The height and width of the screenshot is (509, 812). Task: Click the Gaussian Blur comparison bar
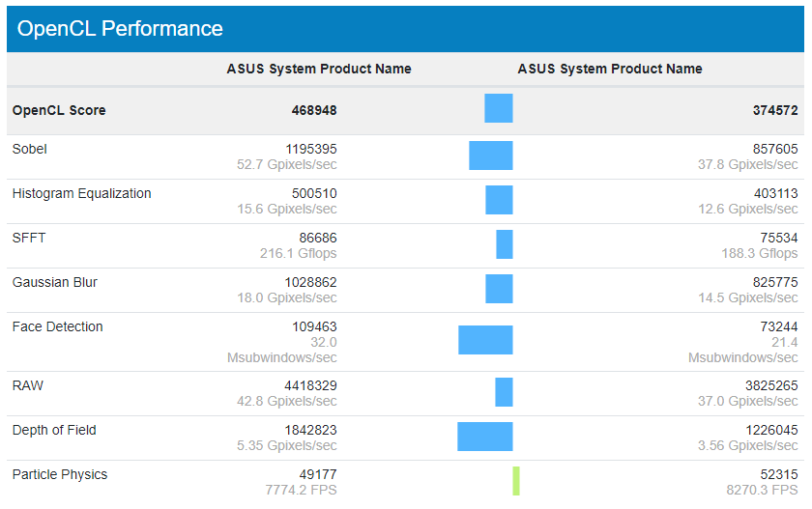tap(499, 289)
